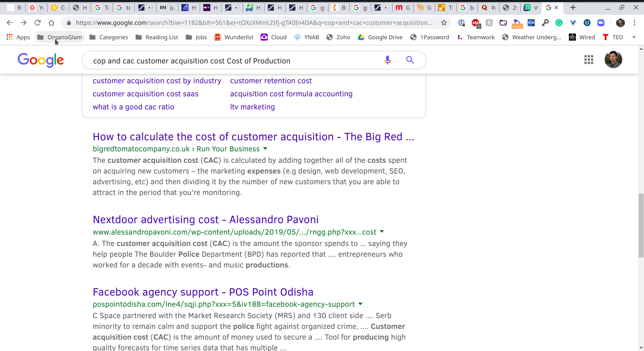Viewport: 644px width, 351px height.
Task: Switch to the red Q tab
Action: click(x=488, y=7)
